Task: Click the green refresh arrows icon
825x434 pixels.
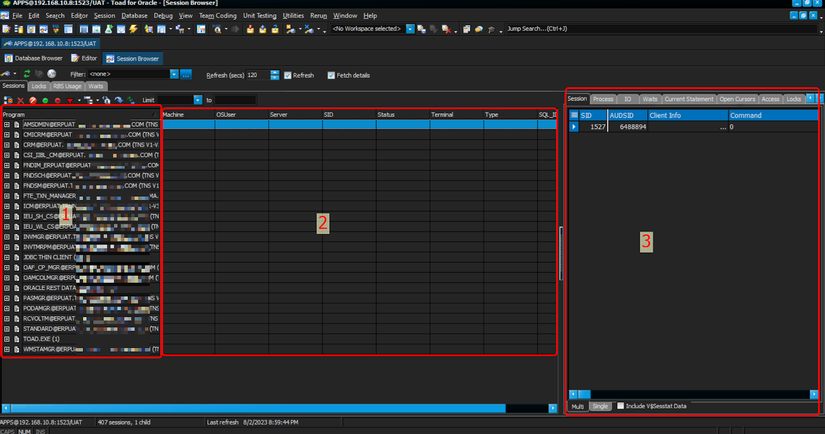Action: tap(26, 74)
